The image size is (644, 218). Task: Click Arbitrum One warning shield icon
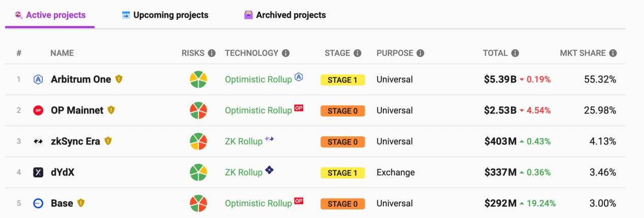coord(119,79)
